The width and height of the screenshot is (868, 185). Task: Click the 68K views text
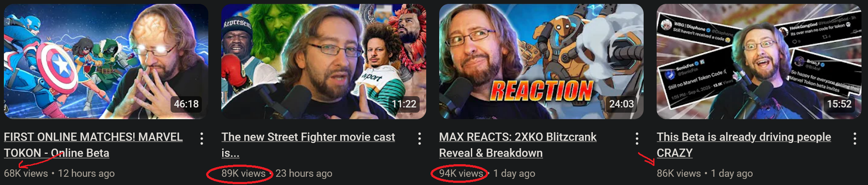[26, 173]
